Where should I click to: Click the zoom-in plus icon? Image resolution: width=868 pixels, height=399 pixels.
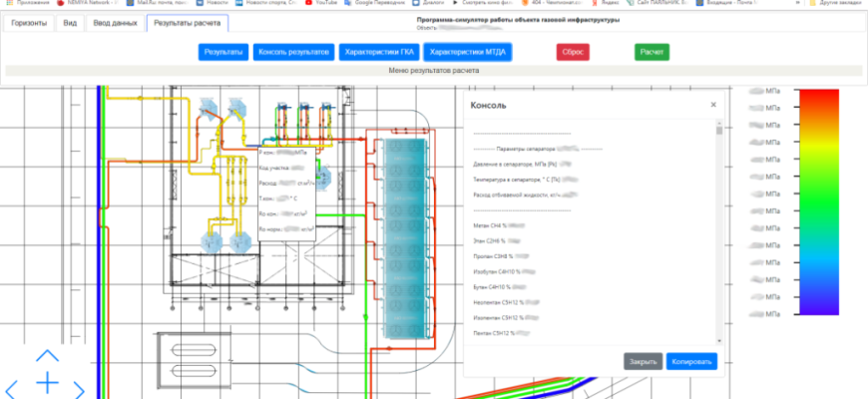pyautogui.click(x=47, y=383)
